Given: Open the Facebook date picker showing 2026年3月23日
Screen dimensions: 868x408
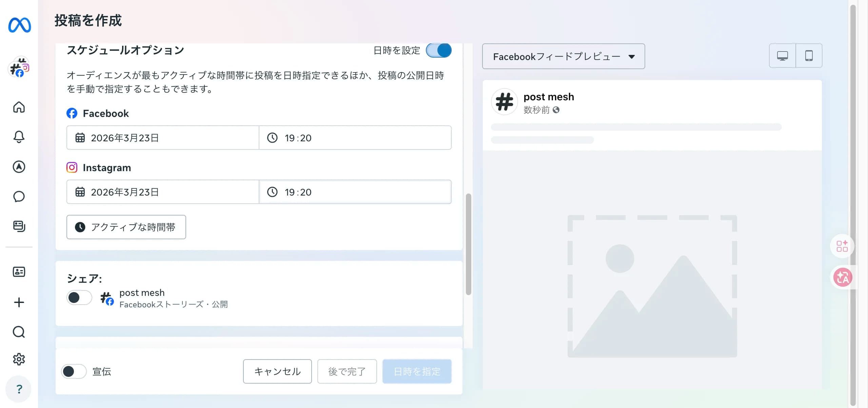Looking at the screenshot, I should point(163,138).
